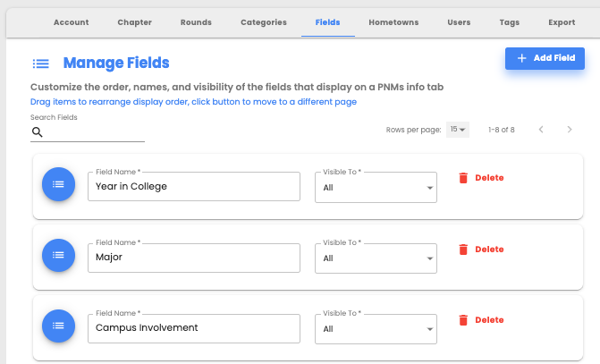Screen dimensions: 600x364
Task: Click the drag handle for Campus Involvement
Action: pos(58,326)
